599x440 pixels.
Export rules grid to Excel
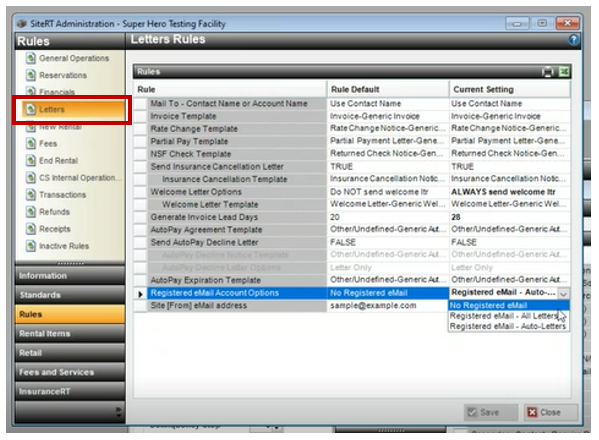(x=564, y=72)
